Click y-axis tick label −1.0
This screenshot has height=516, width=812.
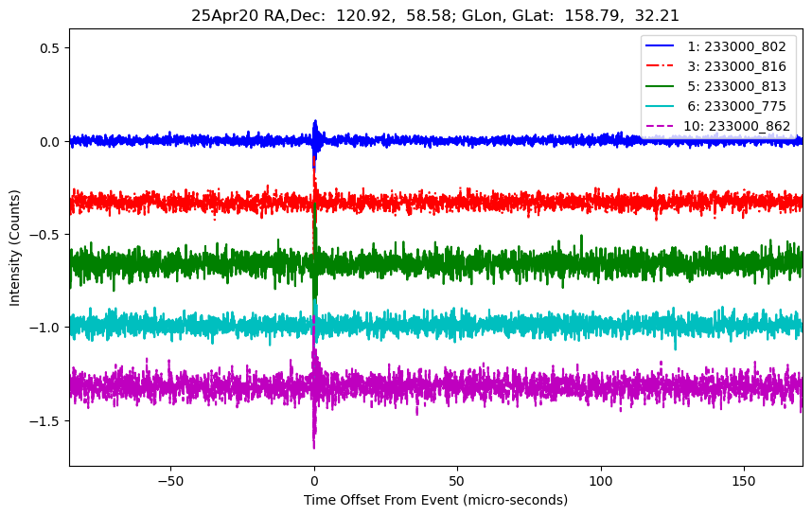point(45,328)
